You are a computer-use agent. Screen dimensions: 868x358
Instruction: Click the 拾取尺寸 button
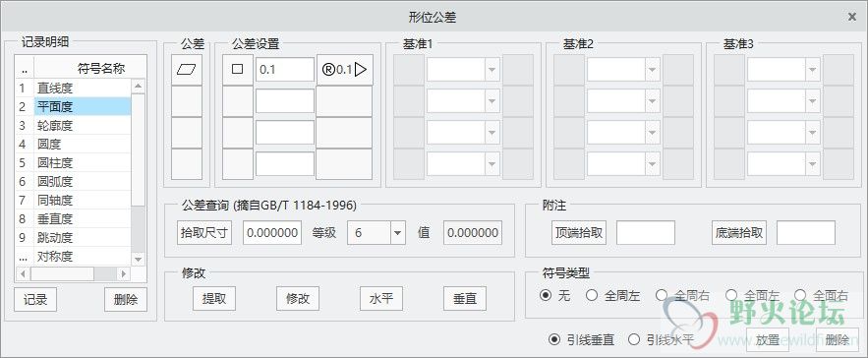point(204,233)
